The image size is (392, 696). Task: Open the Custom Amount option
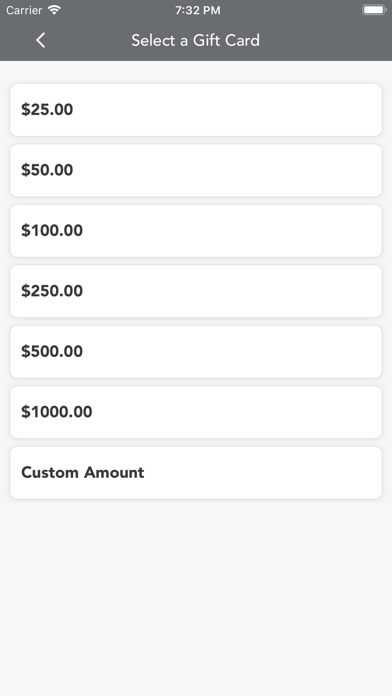click(196, 473)
